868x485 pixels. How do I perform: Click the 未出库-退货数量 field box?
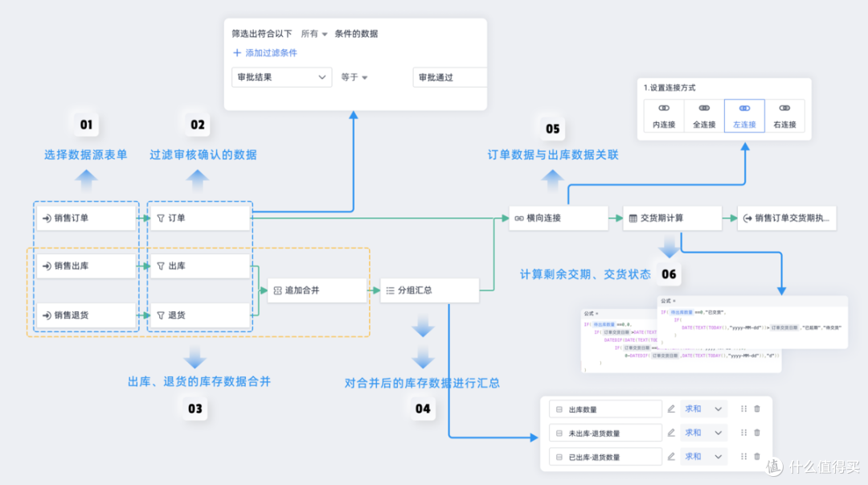pyautogui.click(x=606, y=433)
